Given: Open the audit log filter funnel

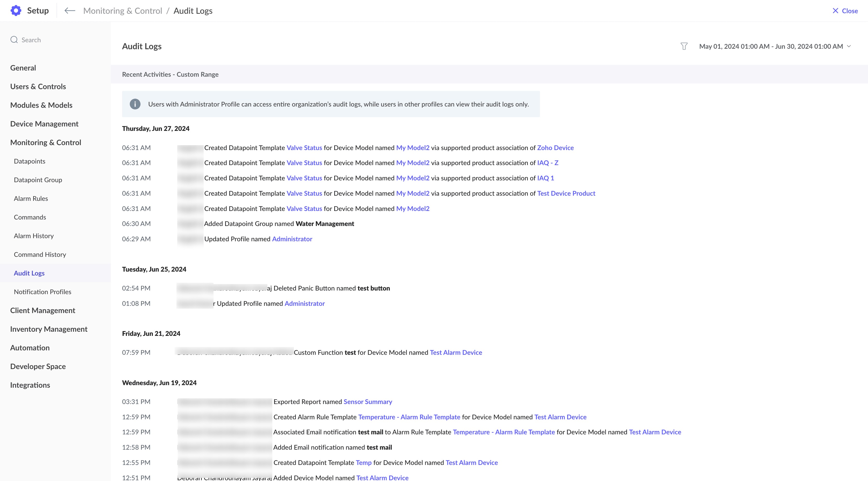Looking at the screenshot, I should point(684,46).
